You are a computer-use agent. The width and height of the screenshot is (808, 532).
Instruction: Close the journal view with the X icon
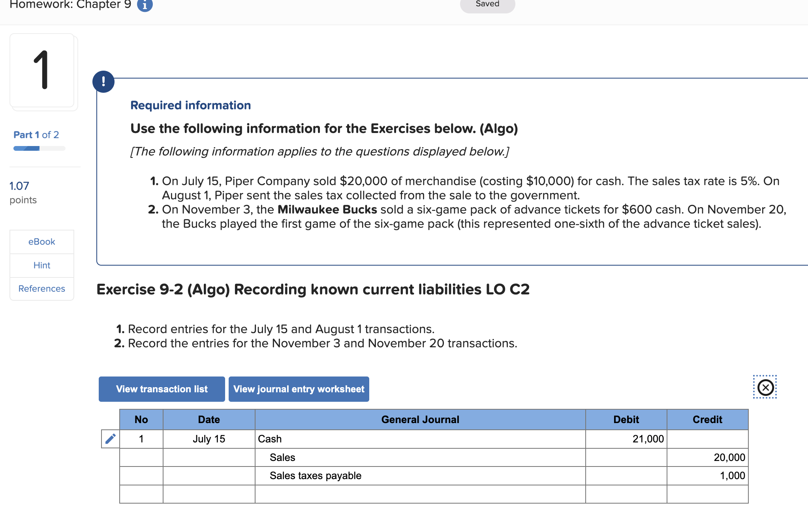[x=765, y=387]
